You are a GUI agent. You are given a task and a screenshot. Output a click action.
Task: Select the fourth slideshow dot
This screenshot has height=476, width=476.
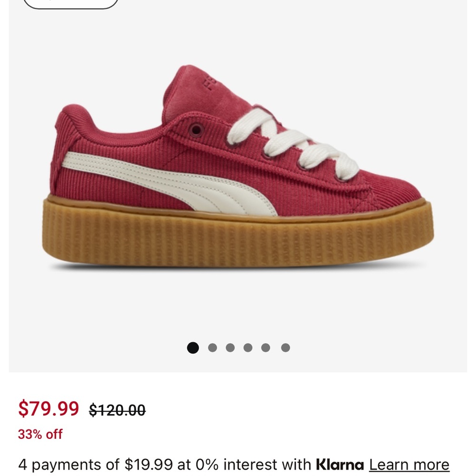(247, 348)
